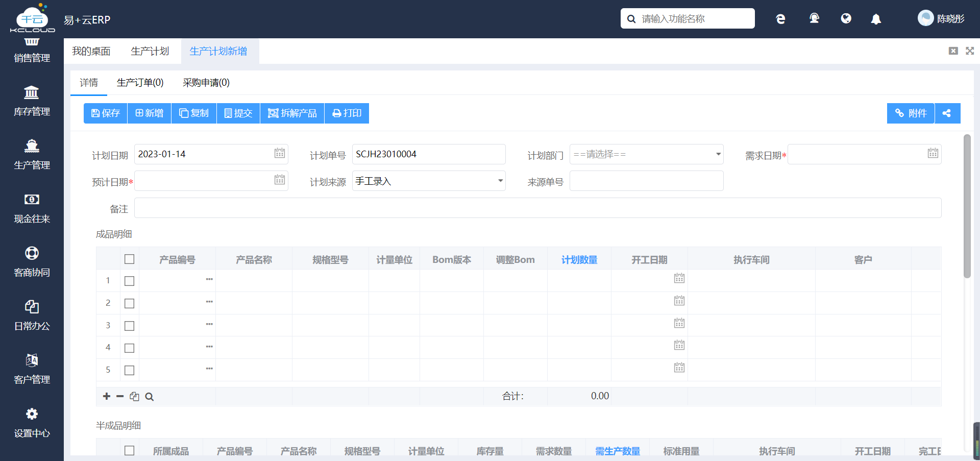Open 开工日期 calendar in row 1
Screen dimensions: 980x461
(679, 278)
